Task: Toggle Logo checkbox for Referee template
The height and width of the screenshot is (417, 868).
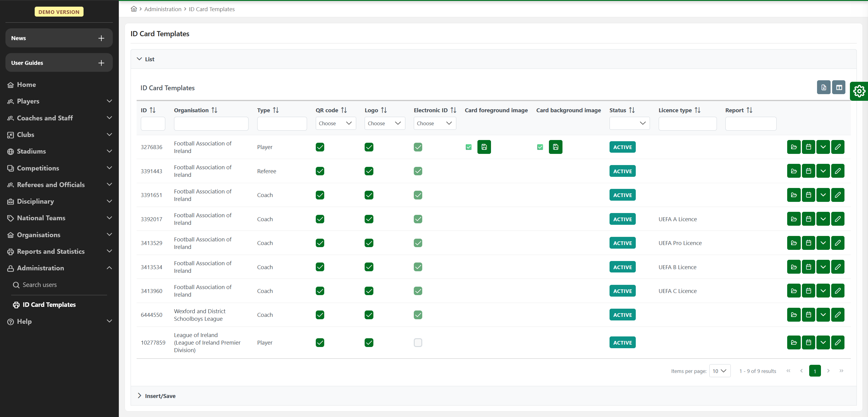Action: point(369,171)
